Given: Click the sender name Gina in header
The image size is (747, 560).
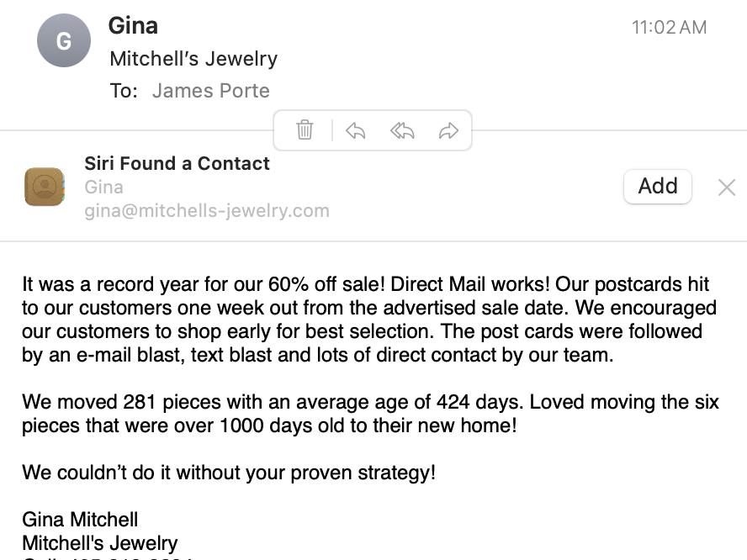Looking at the screenshot, I should pyautogui.click(x=133, y=25).
